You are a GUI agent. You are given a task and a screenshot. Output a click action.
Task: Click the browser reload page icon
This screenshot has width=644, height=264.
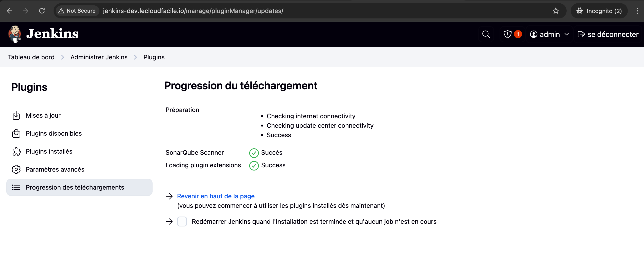(x=42, y=11)
